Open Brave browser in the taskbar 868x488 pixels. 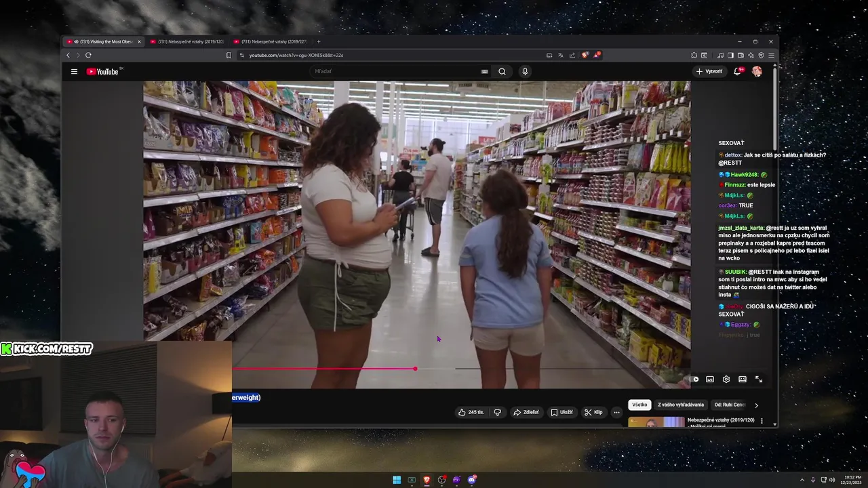click(427, 480)
